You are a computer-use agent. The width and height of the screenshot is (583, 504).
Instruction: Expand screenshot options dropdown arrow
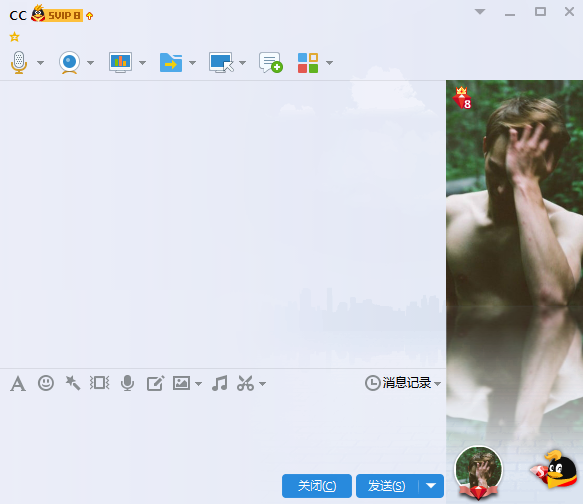coord(262,384)
